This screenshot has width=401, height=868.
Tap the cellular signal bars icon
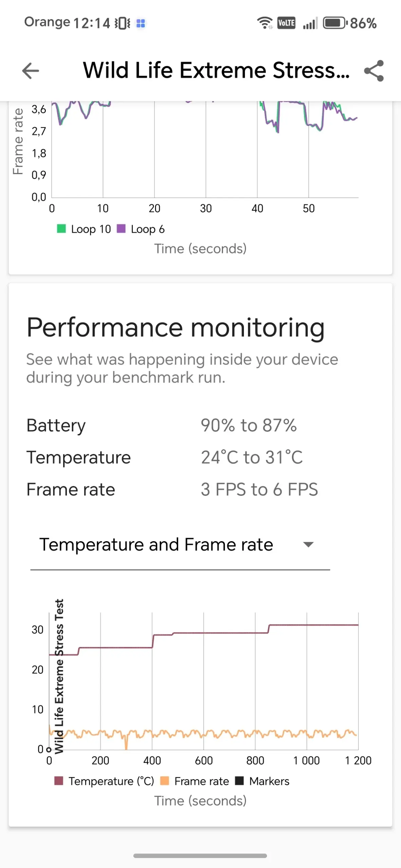(310, 23)
